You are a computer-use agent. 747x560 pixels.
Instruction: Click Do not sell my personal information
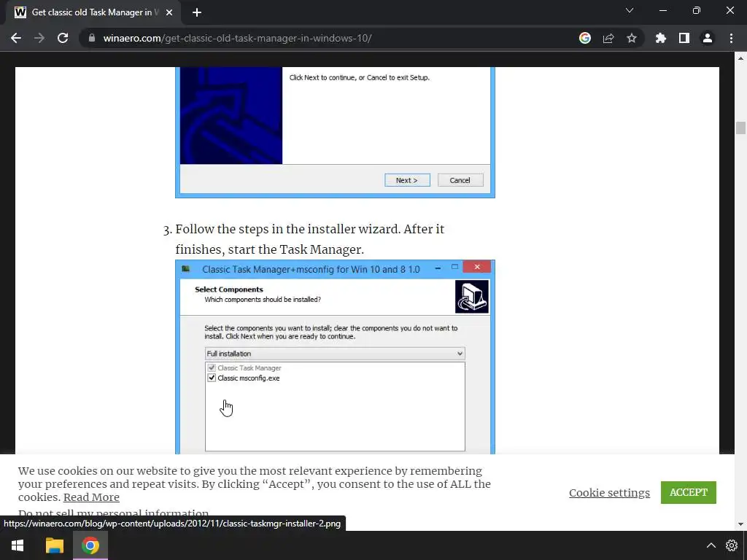[113, 513]
